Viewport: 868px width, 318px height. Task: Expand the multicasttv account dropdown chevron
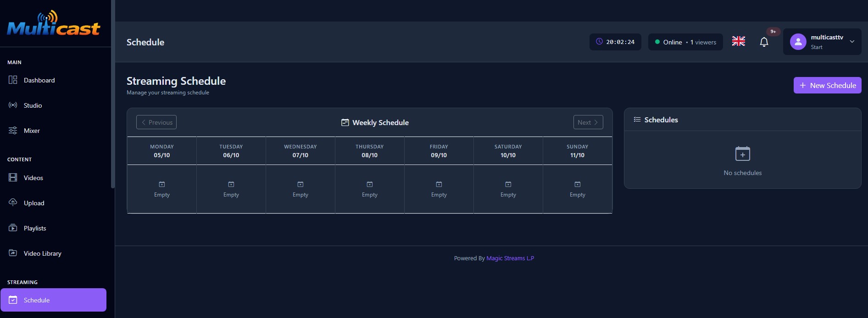tap(852, 42)
